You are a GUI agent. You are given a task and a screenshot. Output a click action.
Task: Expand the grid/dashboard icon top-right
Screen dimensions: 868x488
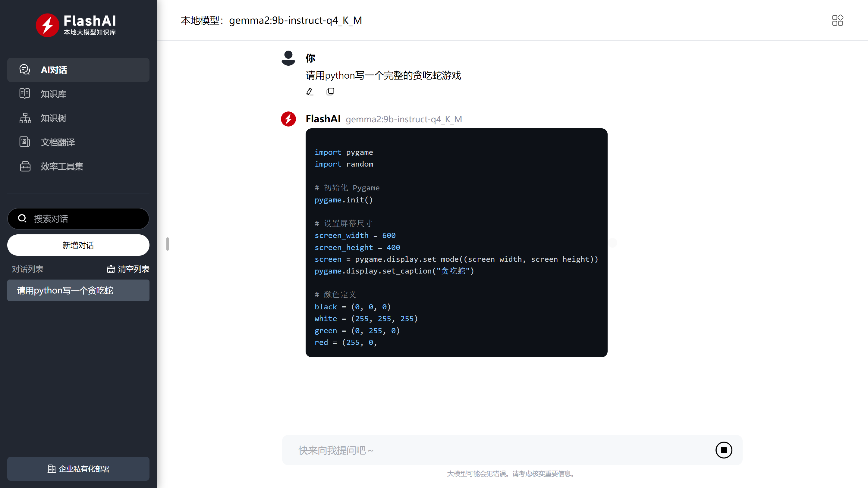838,20
